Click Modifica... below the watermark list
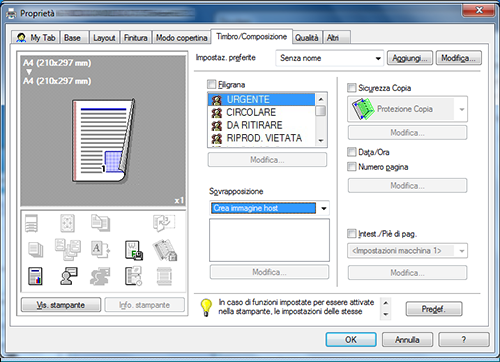 267,160
